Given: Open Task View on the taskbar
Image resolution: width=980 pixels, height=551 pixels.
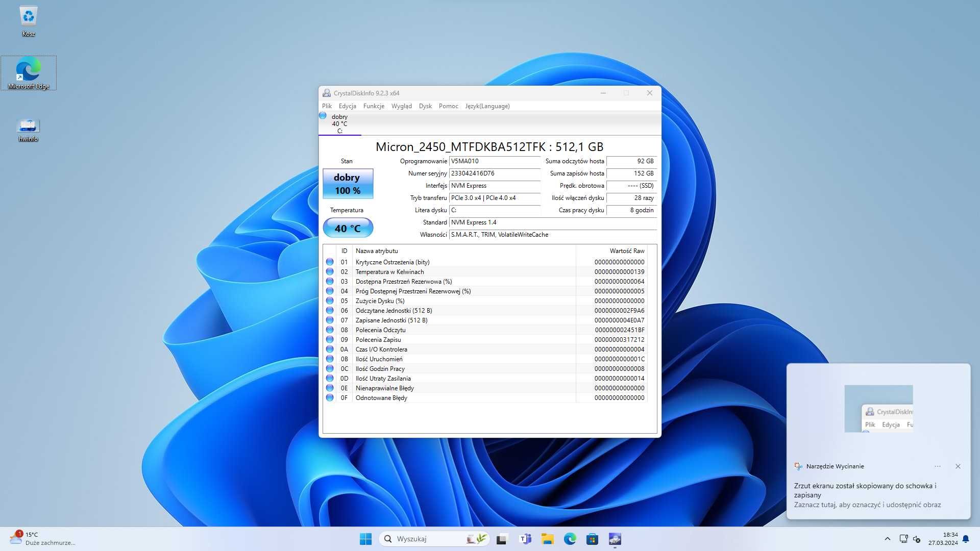Looking at the screenshot, I should pos(502,539).
